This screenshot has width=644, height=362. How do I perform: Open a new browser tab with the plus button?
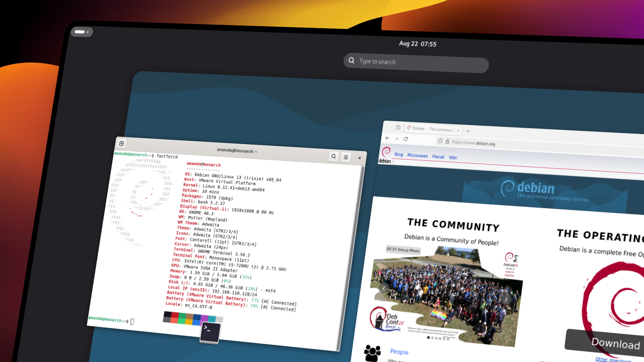(468, 131)
